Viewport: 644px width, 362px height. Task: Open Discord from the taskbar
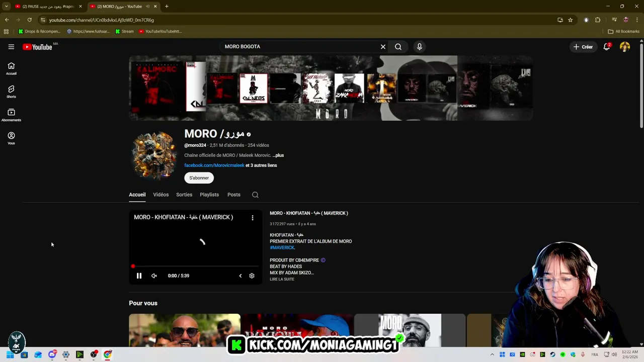point(52,354)
